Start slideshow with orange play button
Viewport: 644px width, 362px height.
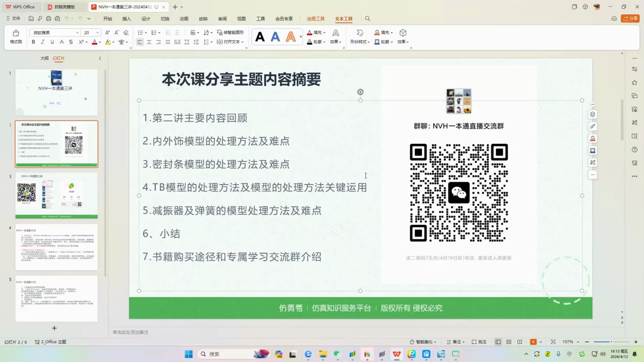click(533, 342)
